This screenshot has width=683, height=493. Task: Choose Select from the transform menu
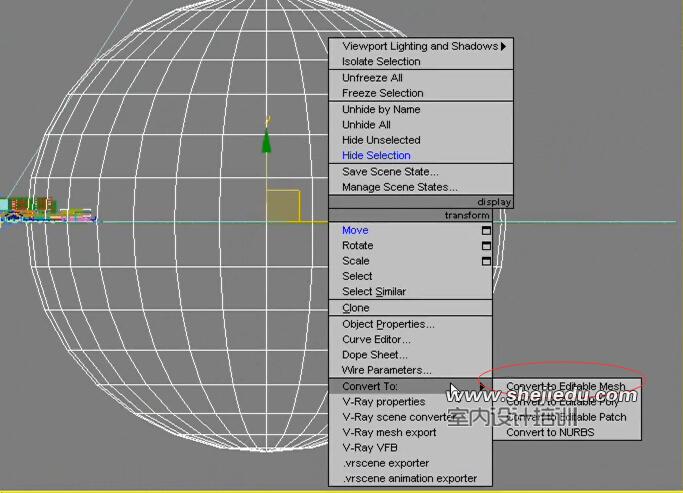click(410, 276)
